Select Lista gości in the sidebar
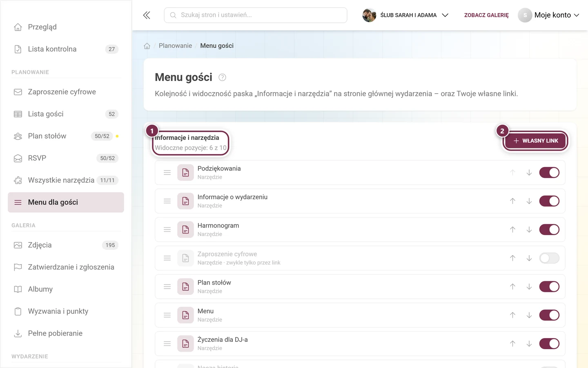 (66, 114)
